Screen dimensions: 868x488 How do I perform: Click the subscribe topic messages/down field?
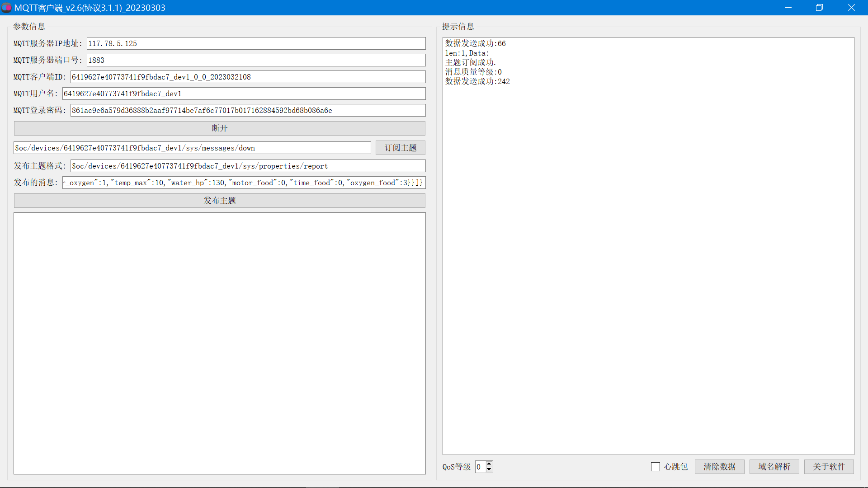tap(192, 148)
